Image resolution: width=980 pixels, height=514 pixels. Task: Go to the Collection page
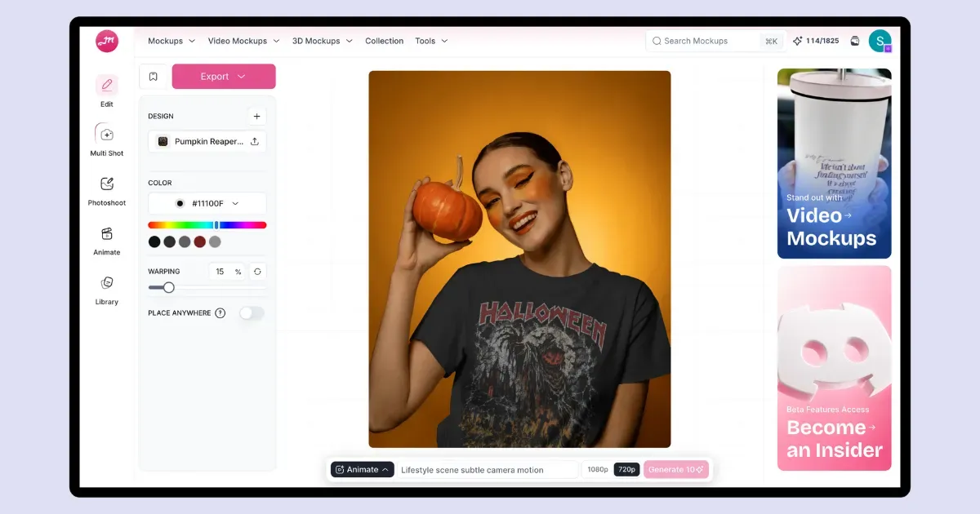(385, 41)
